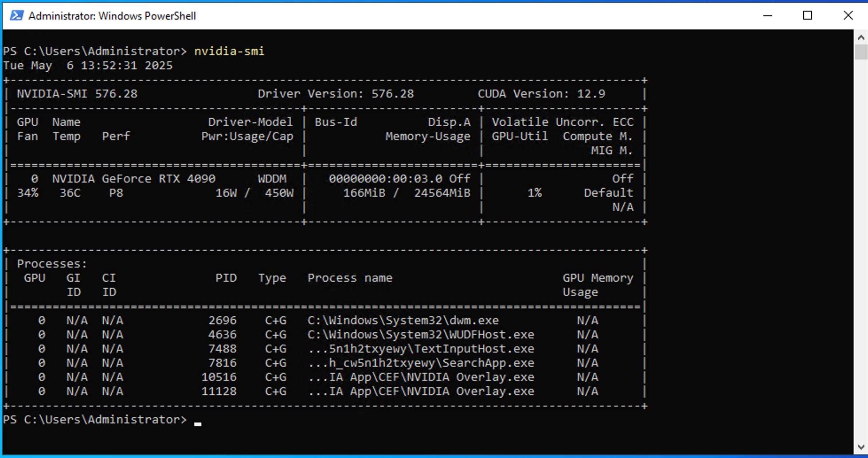The width and height of the screenshot is (868, 458).
Task: Click 'Driver Version: 576.28' text
Action: click(336, 94)
